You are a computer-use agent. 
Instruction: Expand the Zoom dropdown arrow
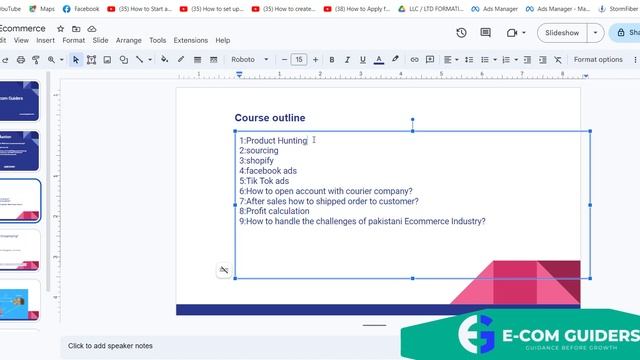pos(62,60)
